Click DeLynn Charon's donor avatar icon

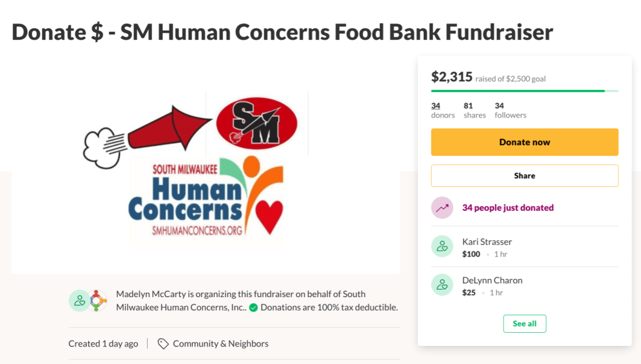(x=442, y=285)
